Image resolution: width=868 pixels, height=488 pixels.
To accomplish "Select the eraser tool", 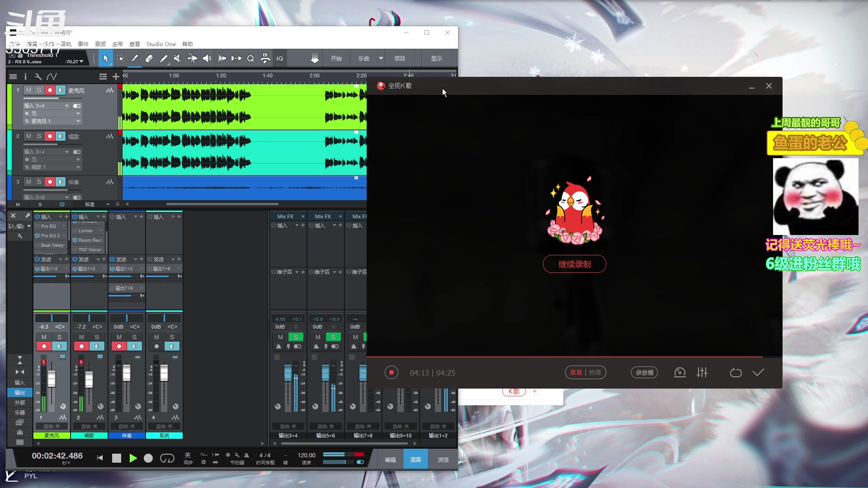I will click(149, 58).
